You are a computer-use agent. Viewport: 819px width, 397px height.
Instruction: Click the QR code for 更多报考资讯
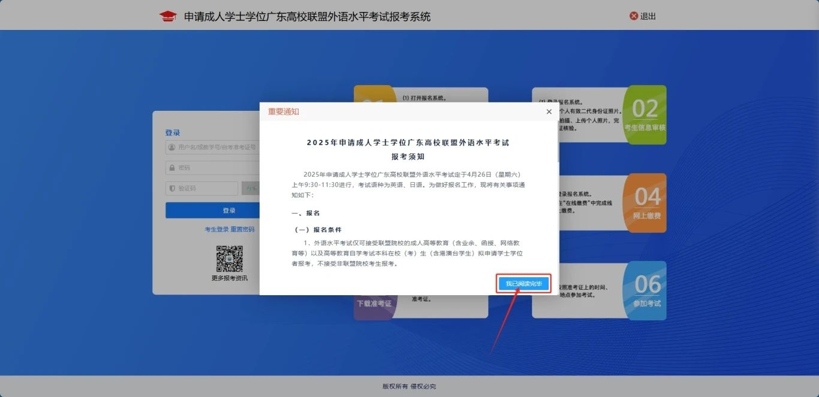tap(229, 259)
